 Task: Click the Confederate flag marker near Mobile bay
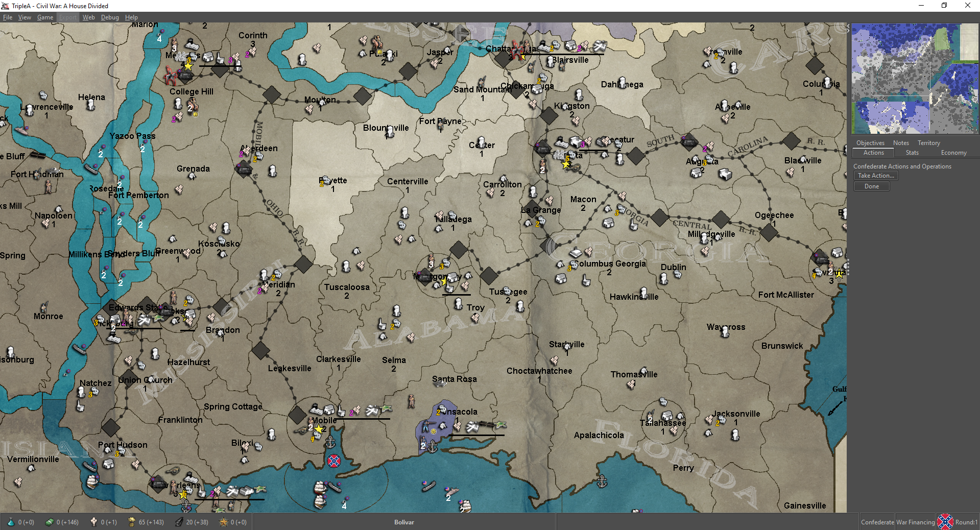tap(333, 461)
